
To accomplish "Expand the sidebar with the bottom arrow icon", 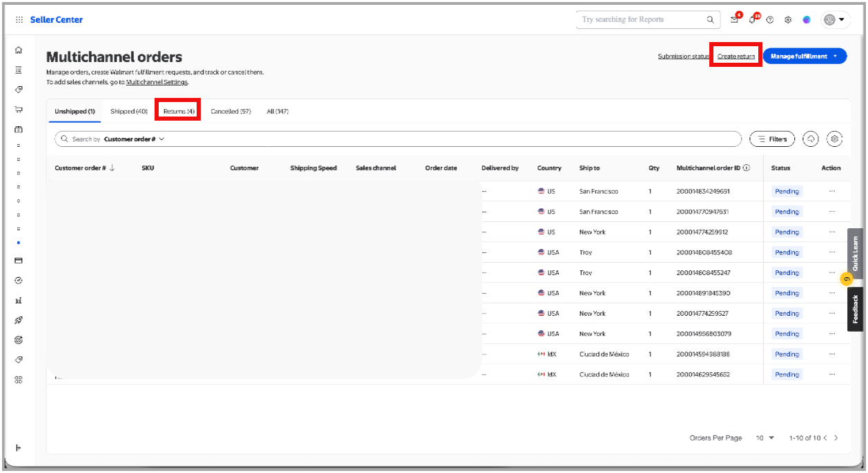I will click(x=19, y=448).
